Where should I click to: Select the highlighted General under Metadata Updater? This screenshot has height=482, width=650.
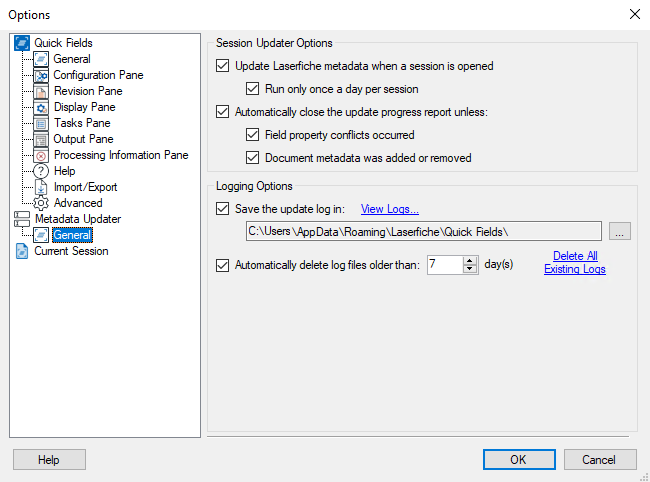(x=72, y=235)
